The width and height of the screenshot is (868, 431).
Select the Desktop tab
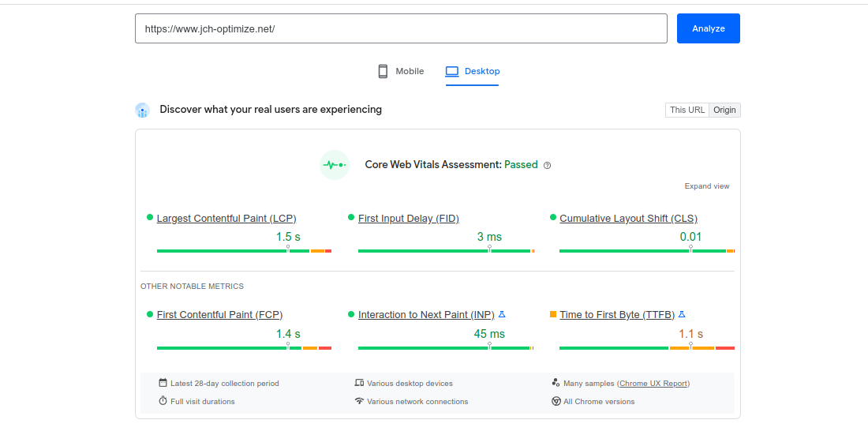472,72
